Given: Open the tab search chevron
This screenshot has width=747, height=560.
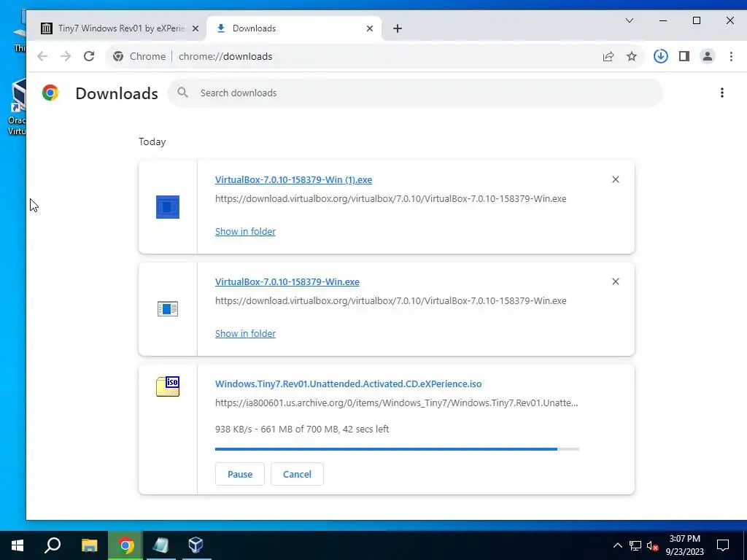Looking at the screenshot, I should click(x=630, y=20).
